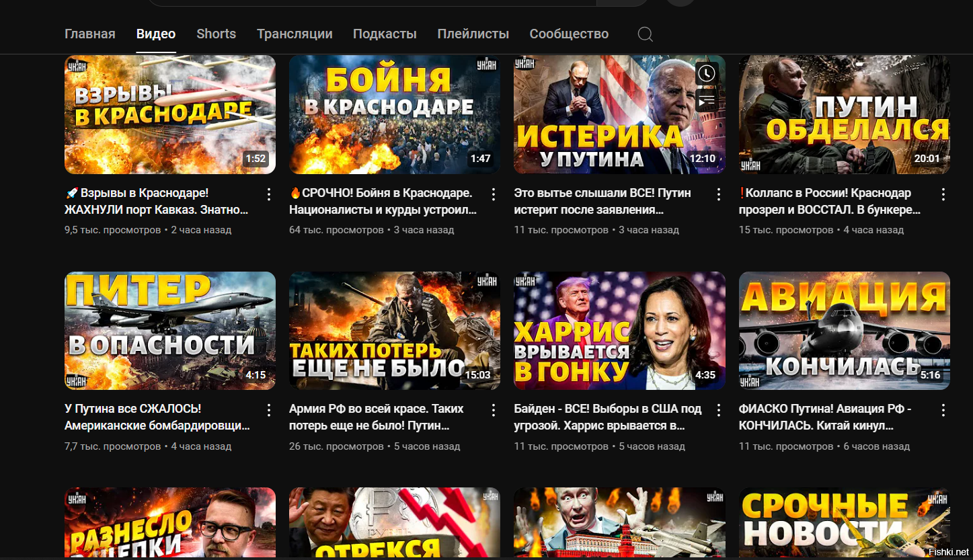
Task: Open options for 'У Путина все СЖАЛОСЬ' video
Action: tap(268, 410)
